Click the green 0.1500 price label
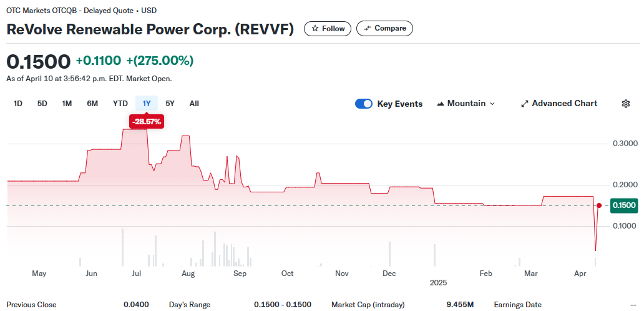 [x=624, y=205]
